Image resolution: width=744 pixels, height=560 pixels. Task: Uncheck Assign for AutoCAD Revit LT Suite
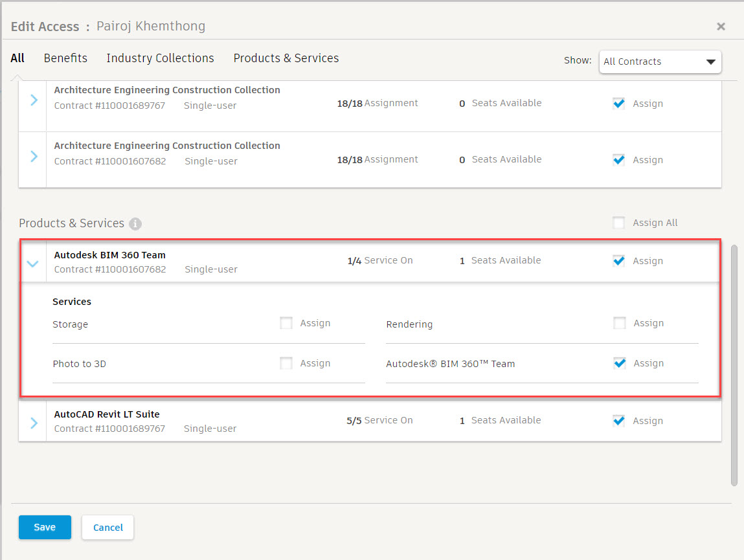[619, 421]
